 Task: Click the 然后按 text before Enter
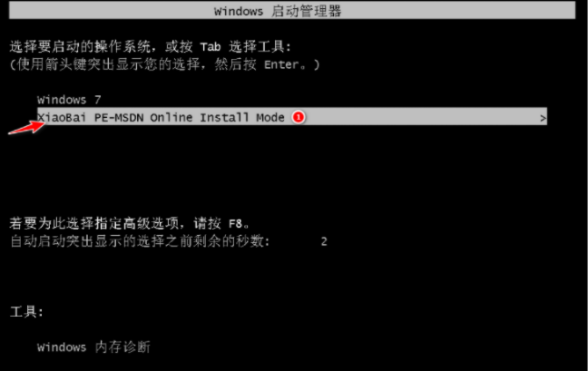click(236, 64)
